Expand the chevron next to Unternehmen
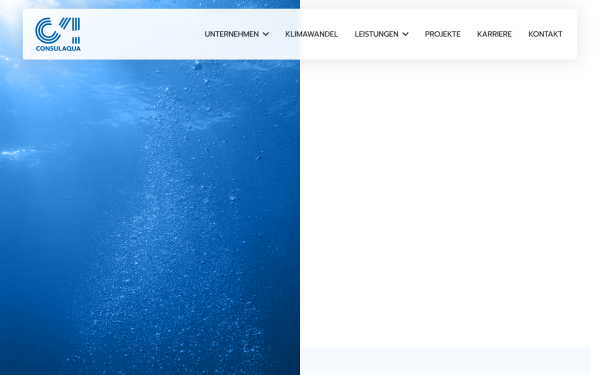Viewport: 600px width, 375px height. (x=266, y=34)
